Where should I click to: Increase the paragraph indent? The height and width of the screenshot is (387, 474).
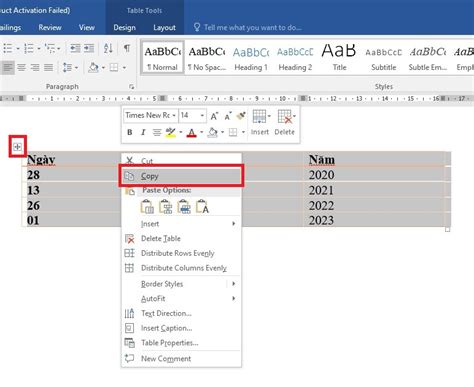click(89, 49)
